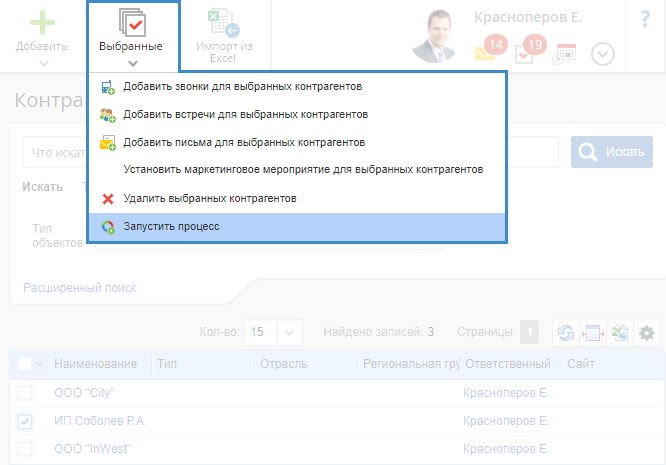666x465 pixels.
Task: Expand the user profile circle arrow
Action: 602,54
